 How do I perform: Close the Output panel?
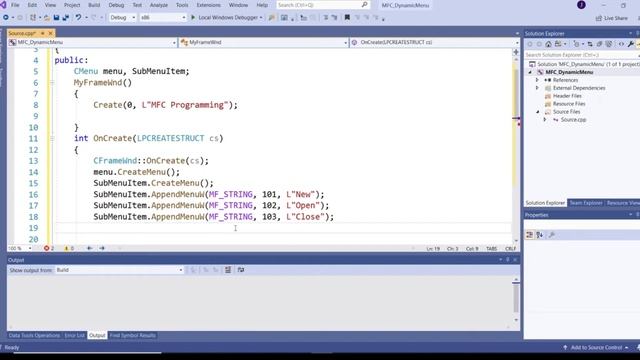click(x=515, y=260)
